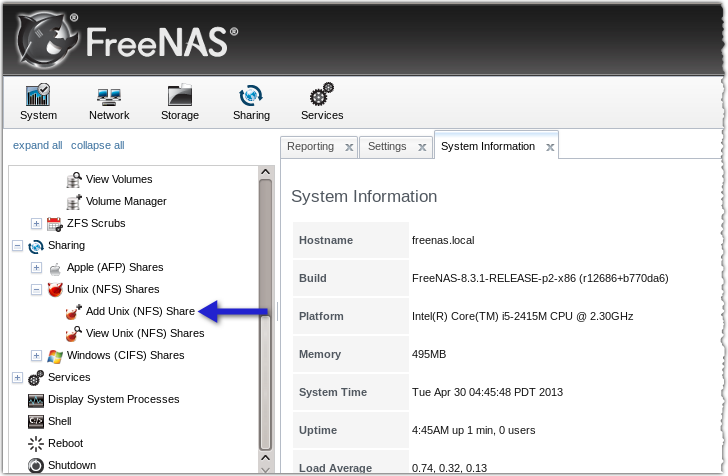Expand the ZFS Scrubs node
This screenshot has width=728, height=476.
click(36, 224)
